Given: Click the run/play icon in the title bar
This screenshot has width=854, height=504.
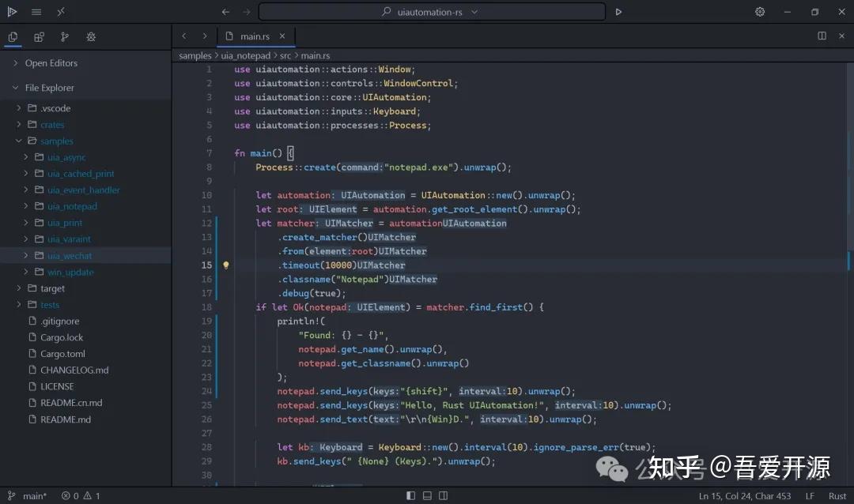Looking at the screenshot, I should (x=618, y=12).
